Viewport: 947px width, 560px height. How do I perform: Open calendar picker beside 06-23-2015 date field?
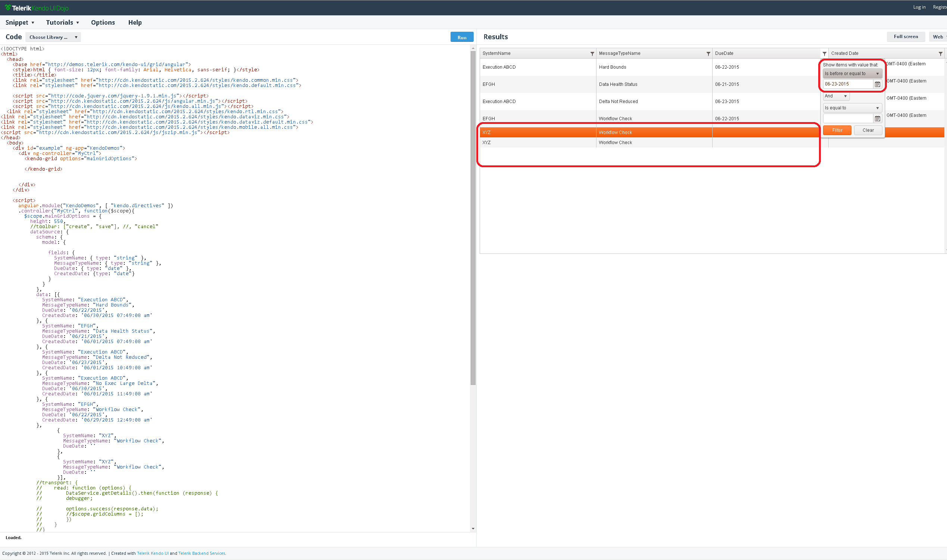(x=878, y=84)
